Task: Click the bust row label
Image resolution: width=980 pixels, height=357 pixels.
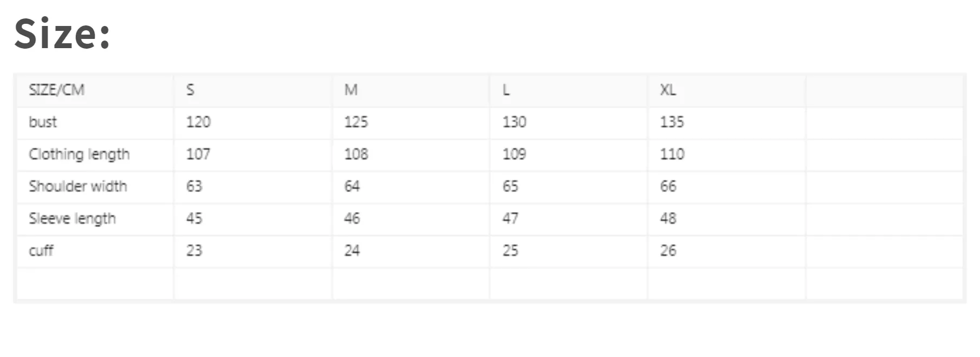Action: pyautogui.click(x=43, y=122)
